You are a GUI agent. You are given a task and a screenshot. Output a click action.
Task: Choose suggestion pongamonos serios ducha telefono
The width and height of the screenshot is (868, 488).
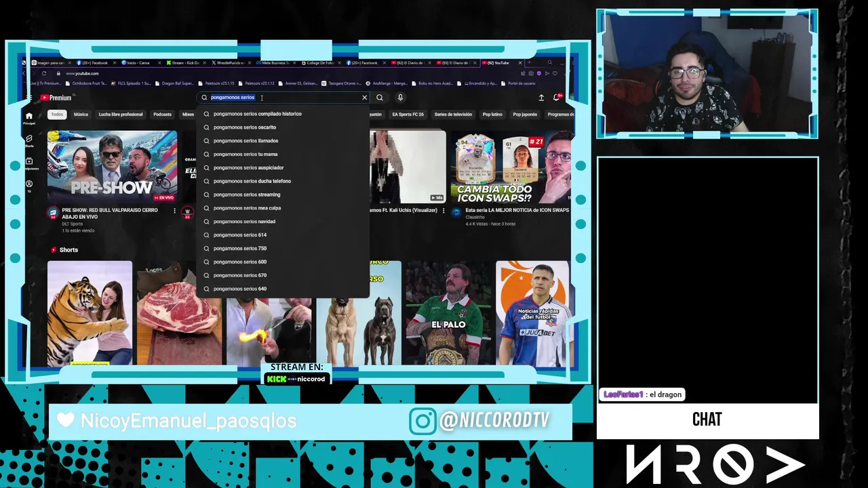tap(283, 181)
